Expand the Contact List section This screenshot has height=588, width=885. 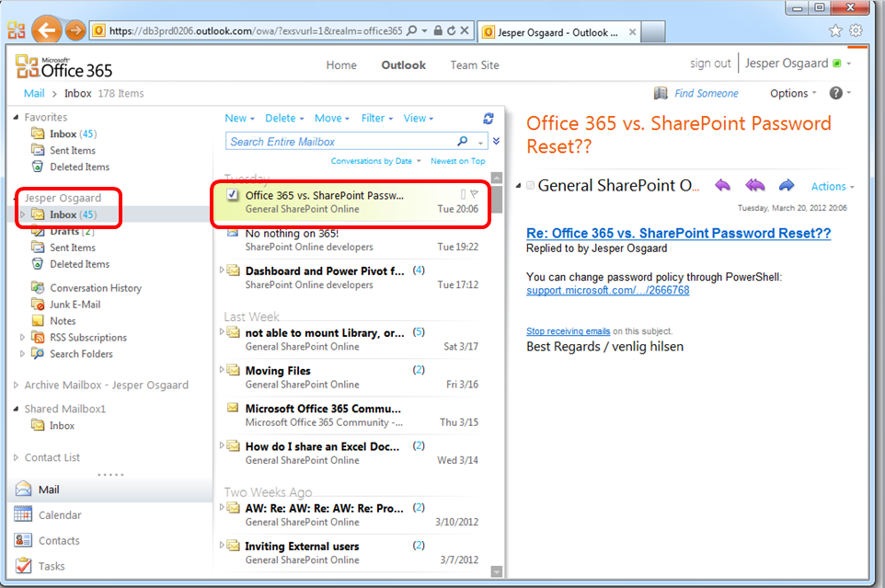(16, 457)
